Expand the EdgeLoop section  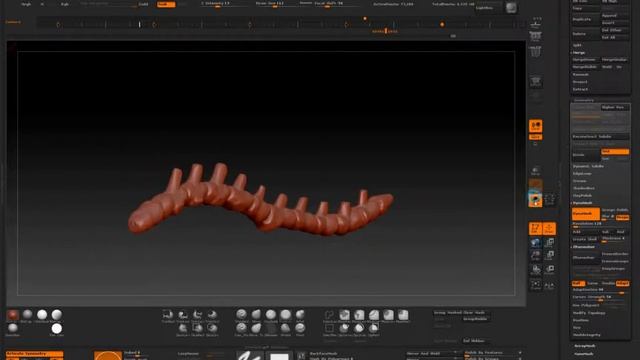(582, 173)
